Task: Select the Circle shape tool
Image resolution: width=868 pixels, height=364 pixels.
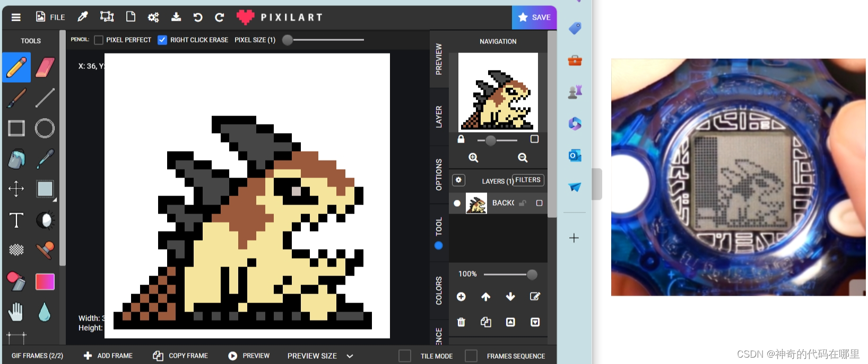Action: [x=45, y=128]
